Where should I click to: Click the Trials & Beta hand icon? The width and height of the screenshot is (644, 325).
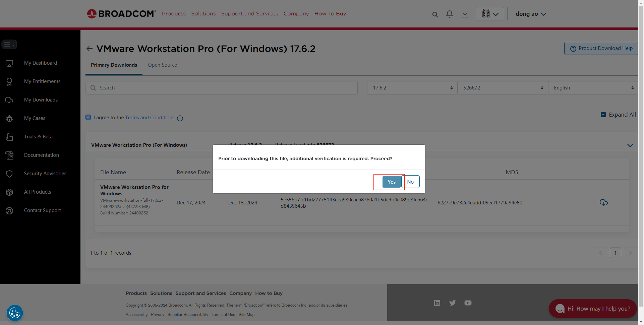[x=9, y=137]
